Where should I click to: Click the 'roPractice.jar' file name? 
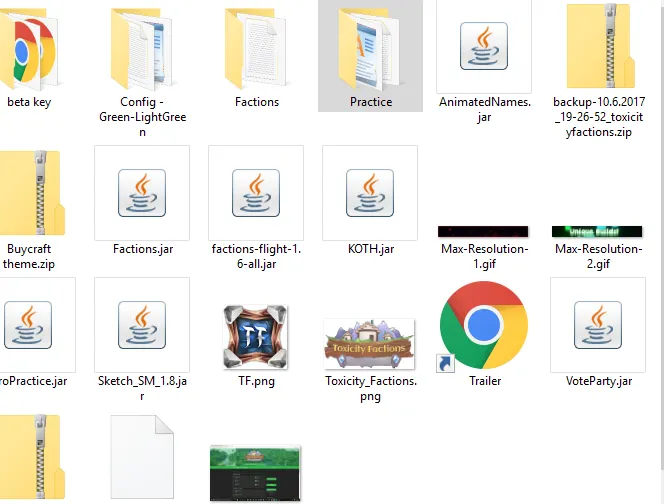point(33,381)
